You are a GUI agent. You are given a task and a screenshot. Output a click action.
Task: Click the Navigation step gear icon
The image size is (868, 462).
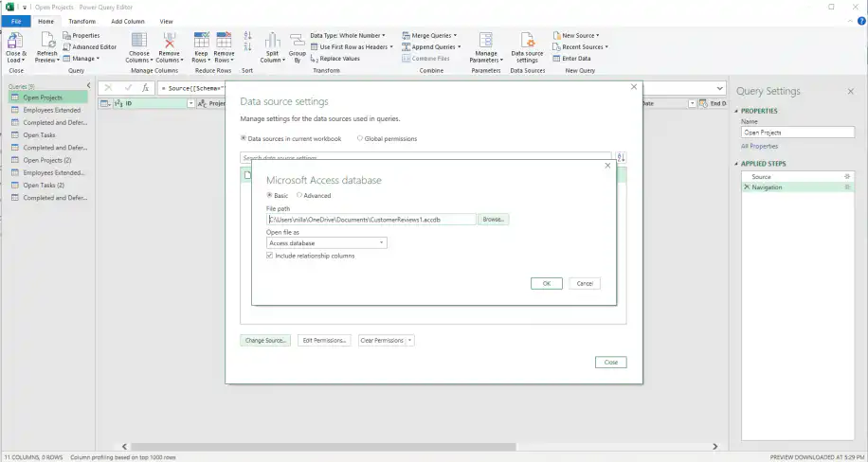(x=846, y=187)
